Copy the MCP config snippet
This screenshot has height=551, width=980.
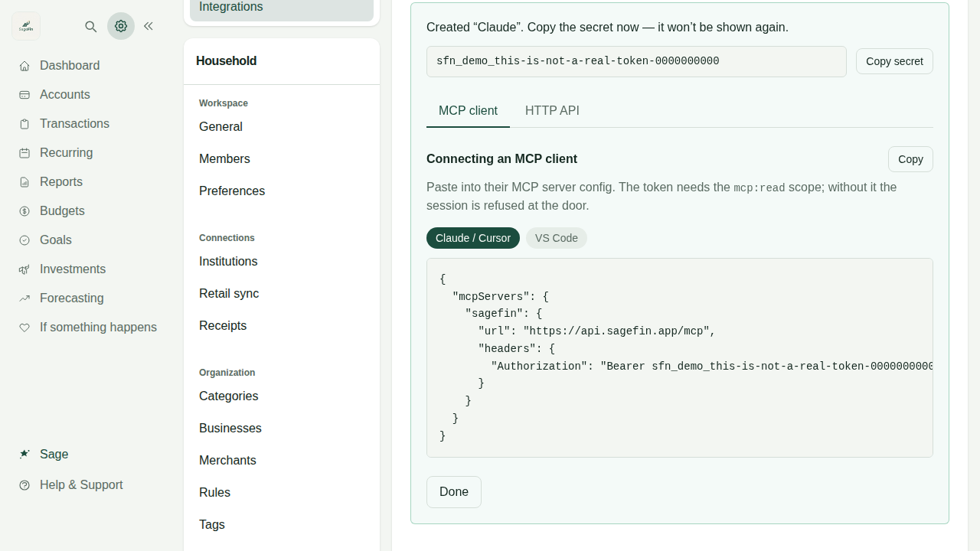click(x=910, y=159)
